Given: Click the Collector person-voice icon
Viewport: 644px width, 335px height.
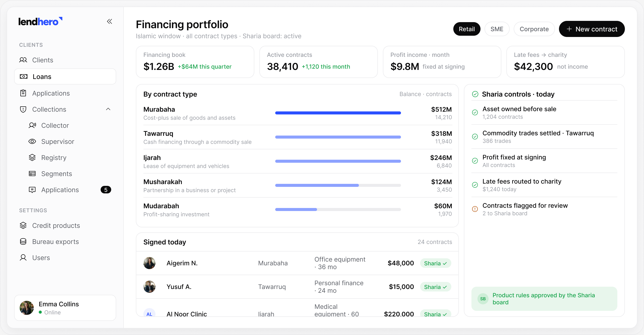Looking at the screenshot, I should point(32,125).
